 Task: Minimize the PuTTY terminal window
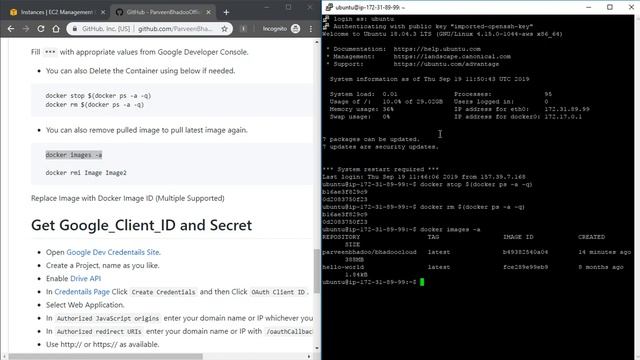(589, 7)
